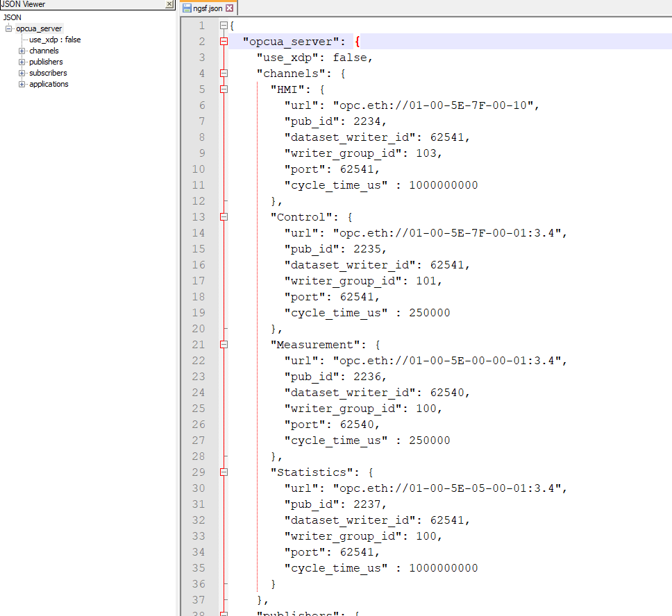Click line number 19 in the margin
672x616 pixels.
tap(199, 313)
